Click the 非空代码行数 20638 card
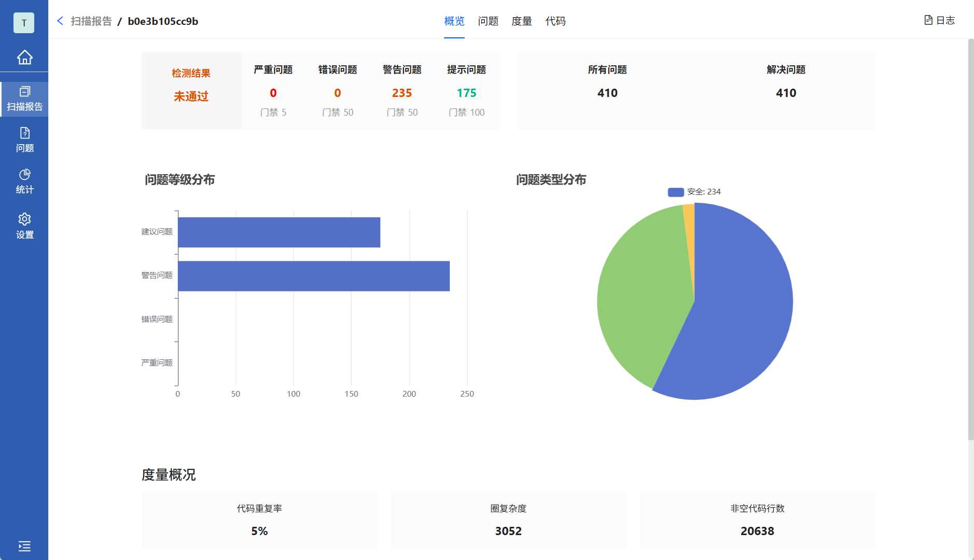The width and height of the screenshot is (974, 560). click(x=757, y=520)
